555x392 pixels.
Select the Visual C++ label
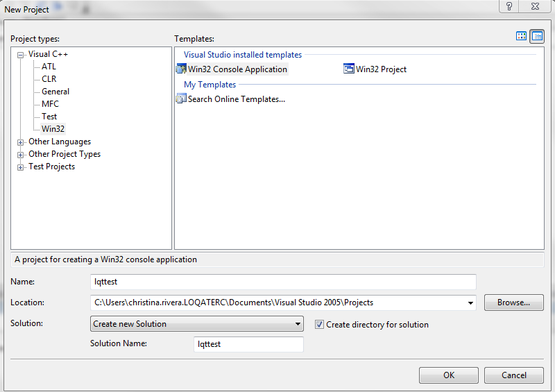pyautogui.click(x=48, y=54)
